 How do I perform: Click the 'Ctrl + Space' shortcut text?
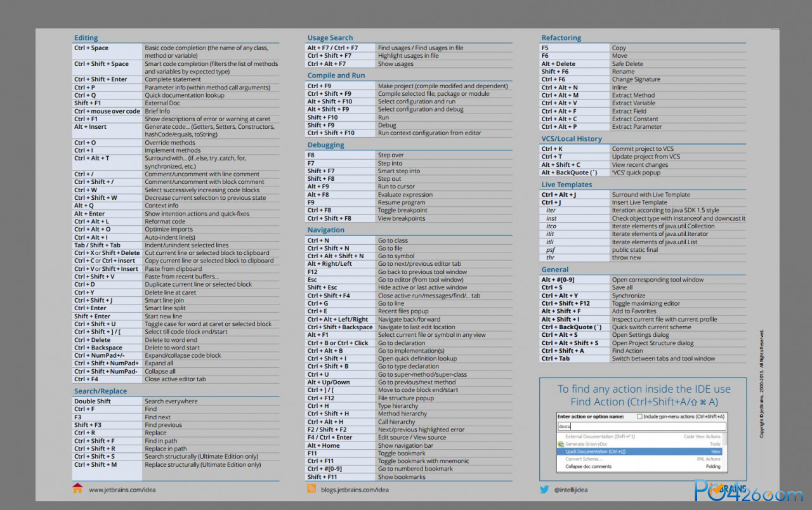click(91, 48)
